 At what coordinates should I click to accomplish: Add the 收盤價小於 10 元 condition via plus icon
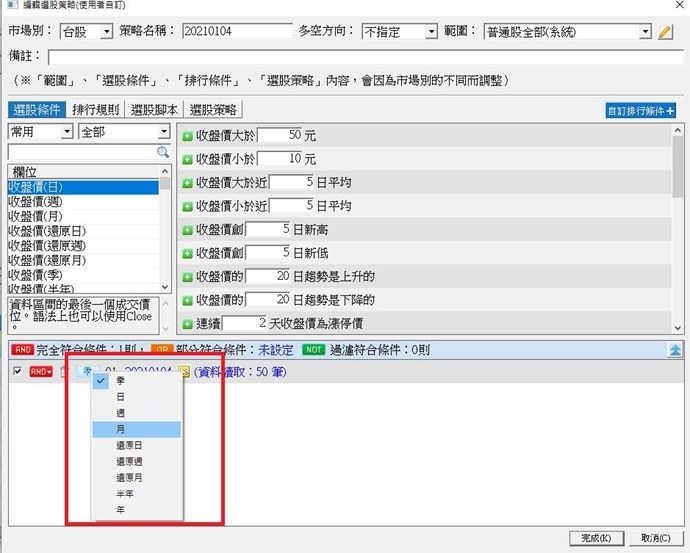tap(187, 159)
